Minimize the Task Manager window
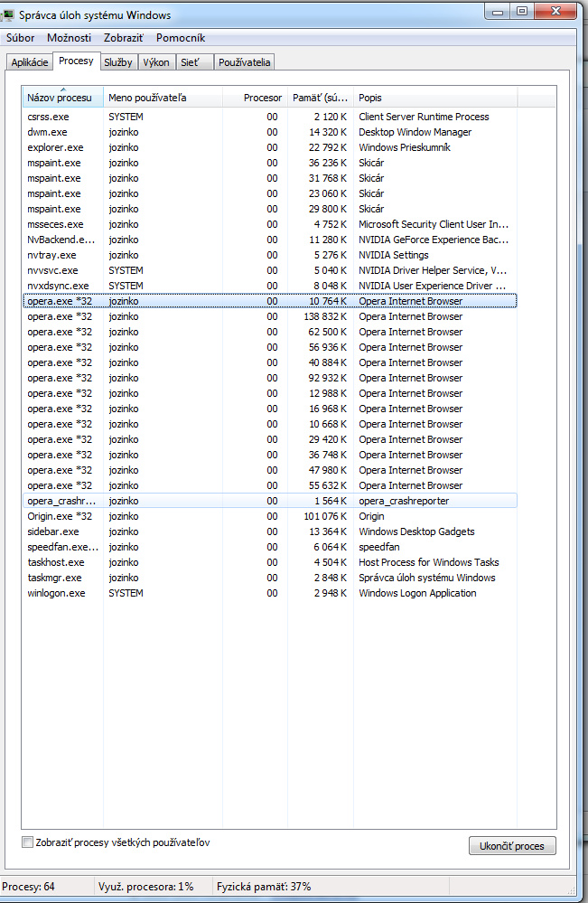Image resolution: width=588 pixels, height=903 pixels. pyautogui.click(x=499, y=12)
